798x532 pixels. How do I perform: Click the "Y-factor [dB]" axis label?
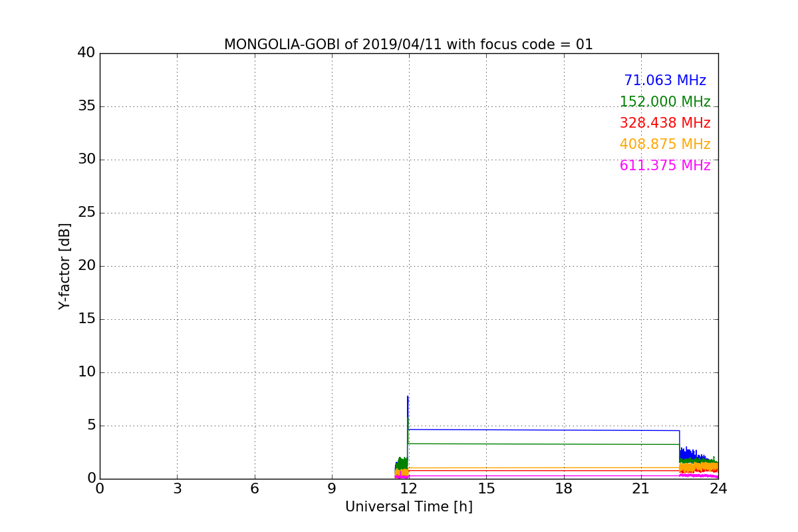tap(65, 266)
